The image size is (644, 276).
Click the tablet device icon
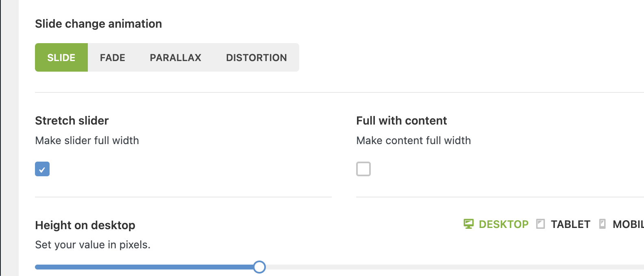540,224
